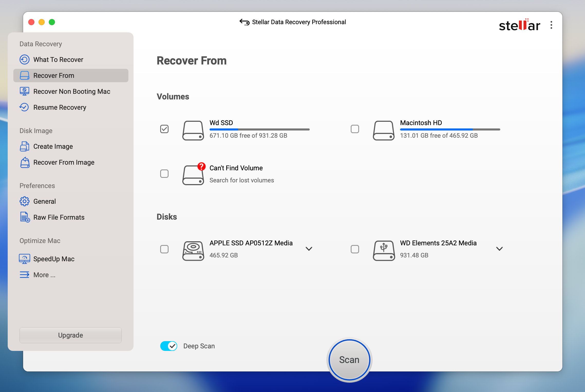Click the Can't Find Volume drive icon

pyautogui.click(x=193, y=175)
